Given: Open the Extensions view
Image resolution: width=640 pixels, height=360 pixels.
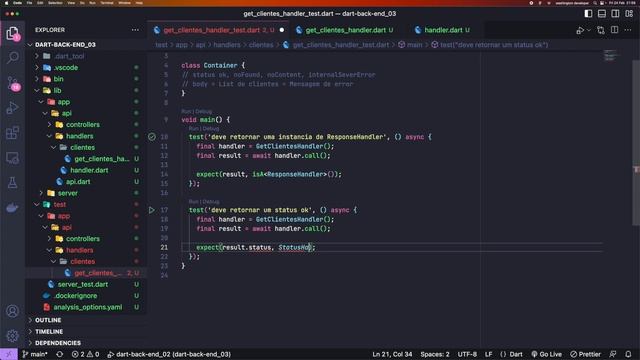Looking at the screenshot, I should [x=13, y=133].
